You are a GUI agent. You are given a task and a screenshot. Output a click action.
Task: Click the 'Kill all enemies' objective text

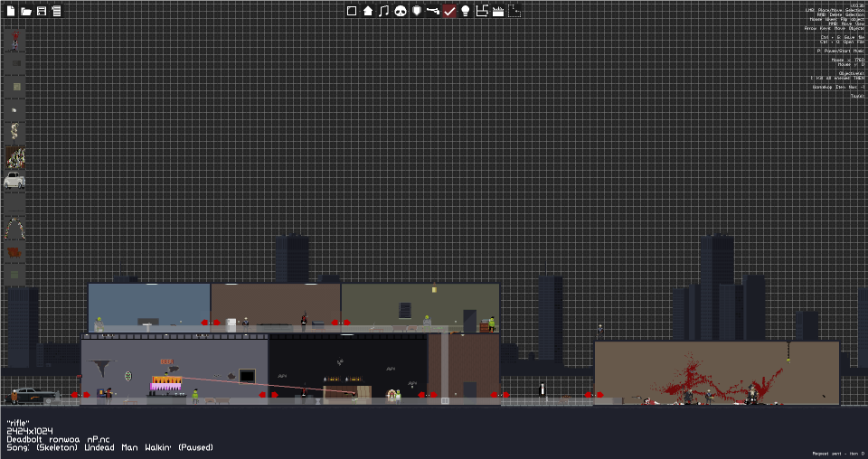837,78
